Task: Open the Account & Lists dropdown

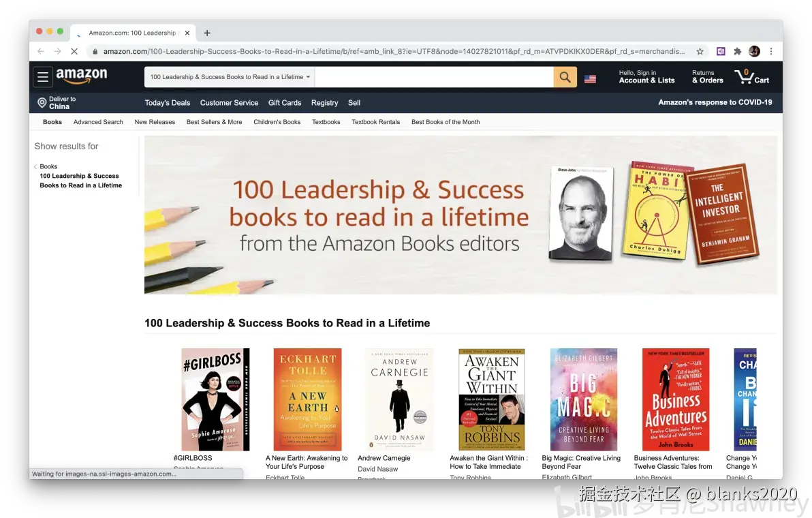Action: [646, 76]
